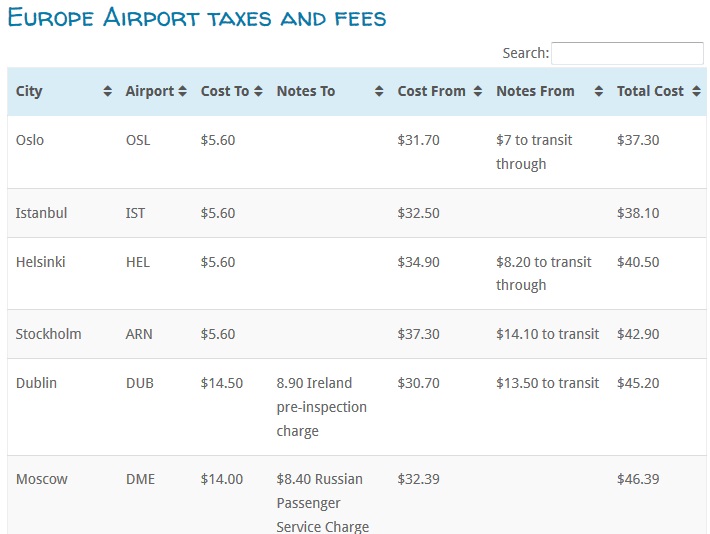
Task: Click the Dublin pre-inspection charge note
Action: (322, 407)
